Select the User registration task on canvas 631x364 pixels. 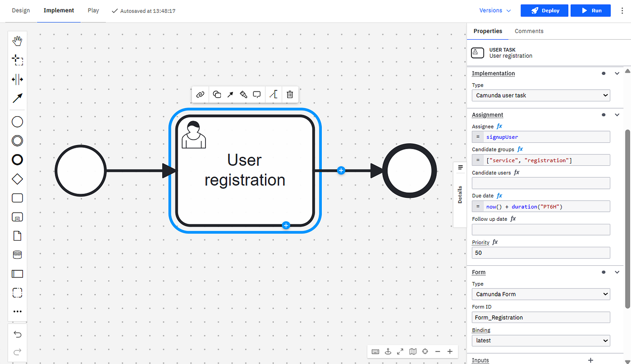click(245, 171)
